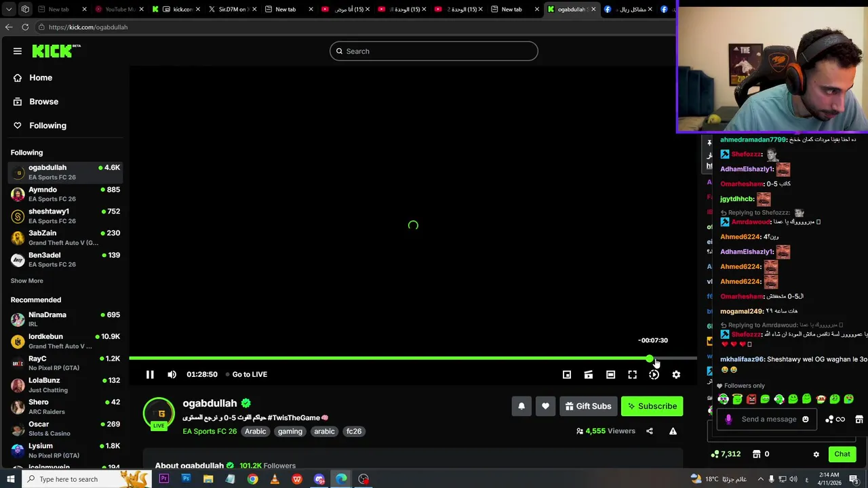Select the fc26 tag chip
Viewport: 868px width, 488px height.
[354, 431]
